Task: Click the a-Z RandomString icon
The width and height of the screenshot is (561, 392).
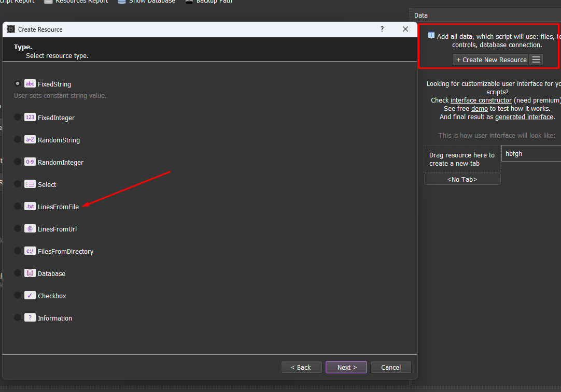Action: tap(30, 140)
